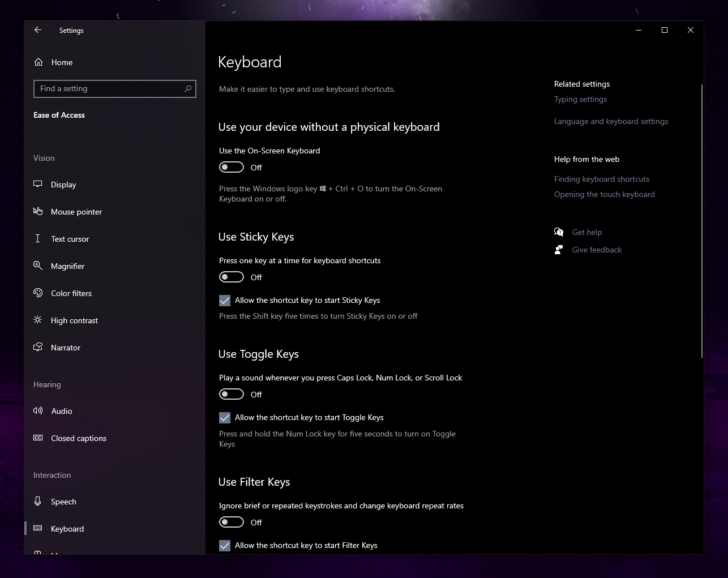Click the 'Use Filter Keys' heading
Viewport: 728px width, 578px height.
pos(254,482)
